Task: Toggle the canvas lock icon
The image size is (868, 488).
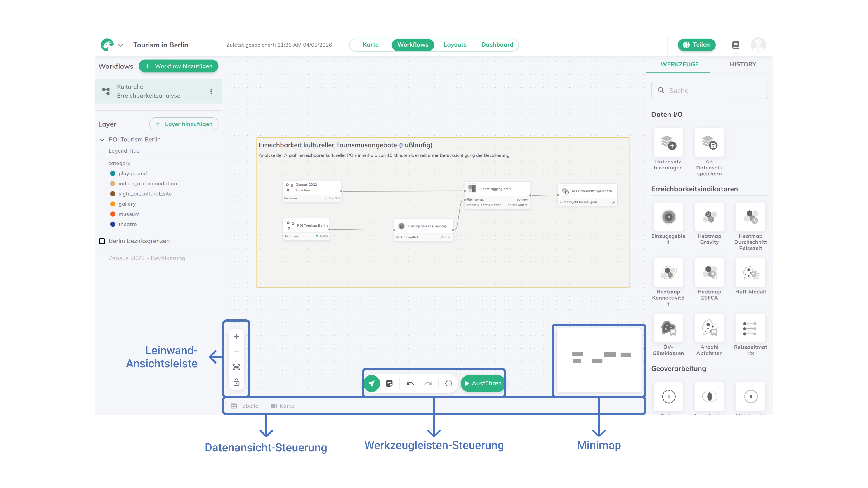Action: (236, 382)
